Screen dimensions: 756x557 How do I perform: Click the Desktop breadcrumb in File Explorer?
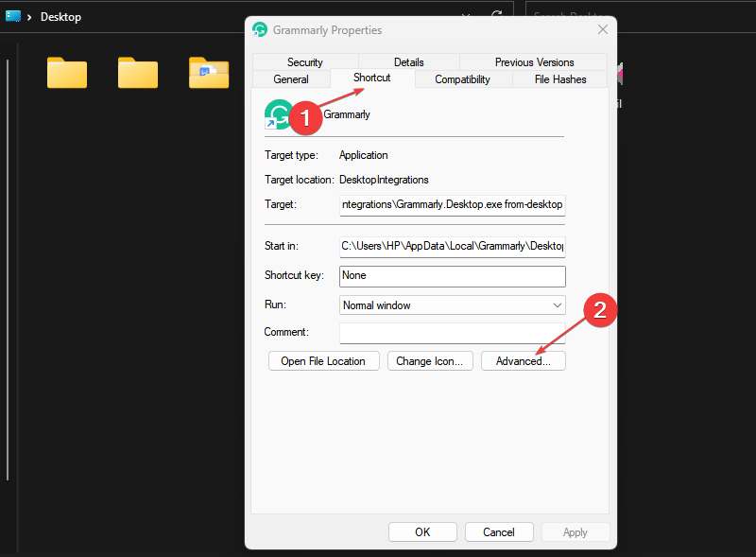[60, 17]
